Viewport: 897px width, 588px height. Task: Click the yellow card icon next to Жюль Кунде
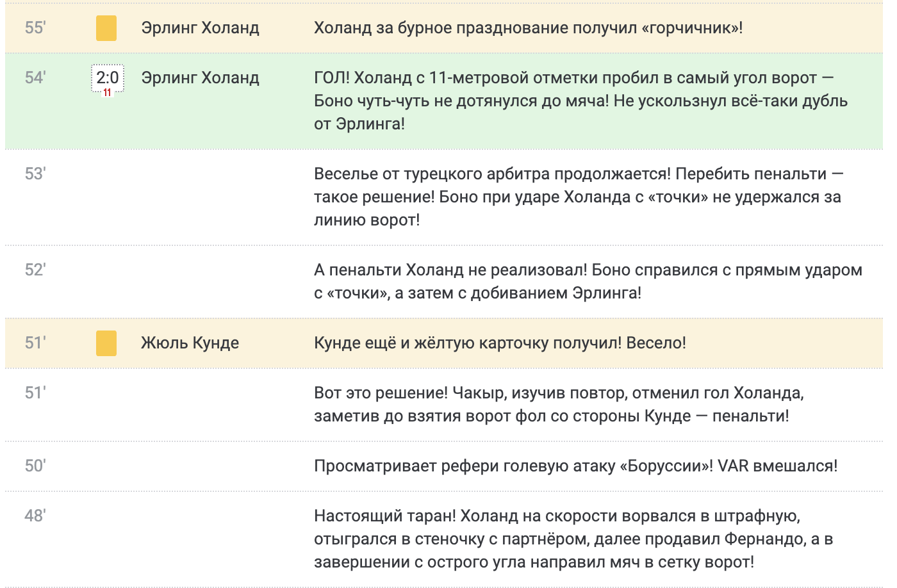coord(106,343)
